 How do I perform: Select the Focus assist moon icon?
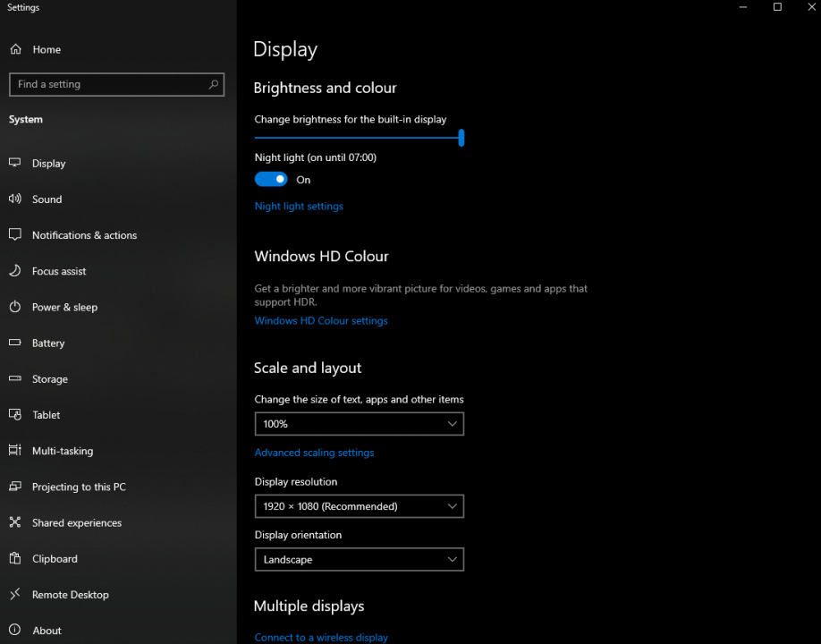coord(15,271)
